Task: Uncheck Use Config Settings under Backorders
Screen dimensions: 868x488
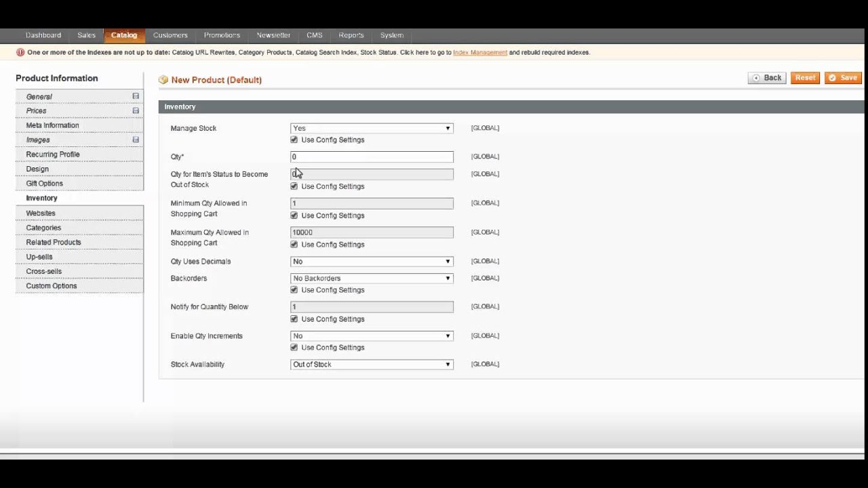Action: 294,290
